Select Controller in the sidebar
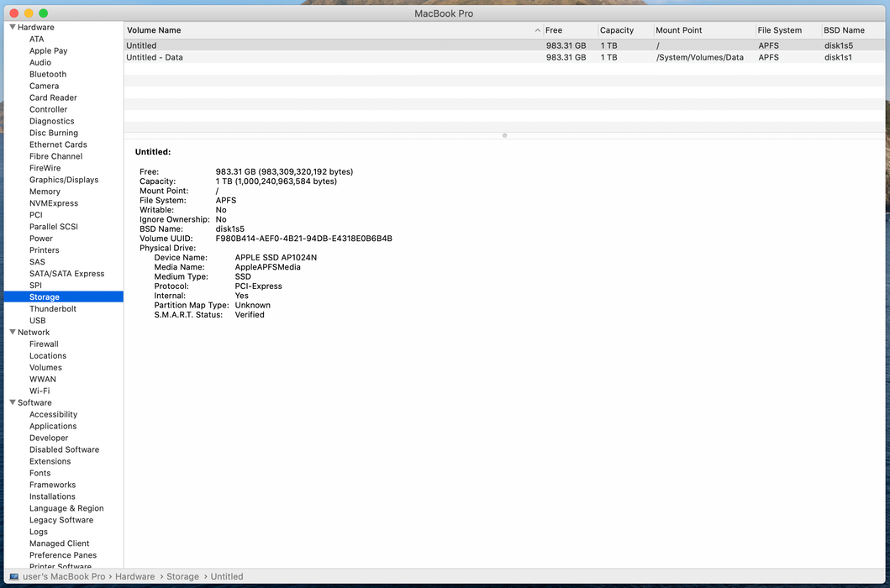Screen dimensions: 890x588 pyautogui.click(x=48, y=109)
